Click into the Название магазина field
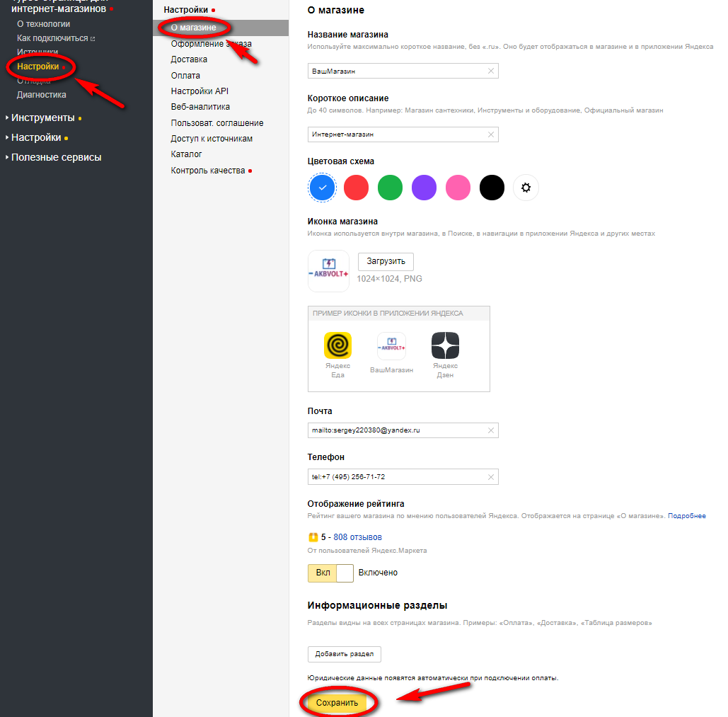 (403, 71)
